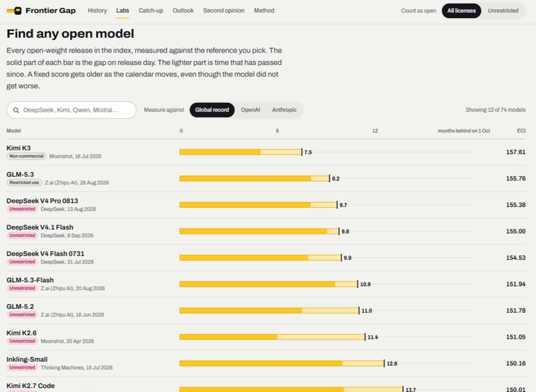Click ECI score 155.38
Screen dimensions: 536x392
pyautogui.click(x=515, y=205)
